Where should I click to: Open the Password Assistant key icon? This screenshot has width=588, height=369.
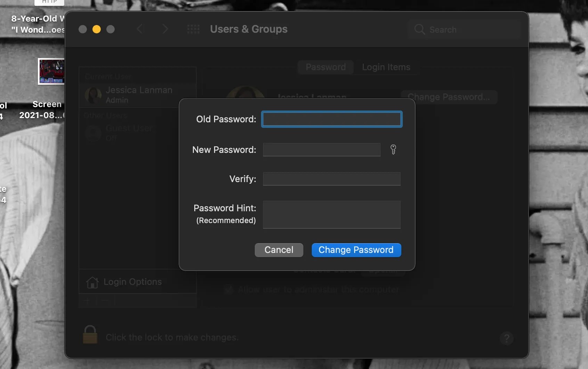point(393,150)
